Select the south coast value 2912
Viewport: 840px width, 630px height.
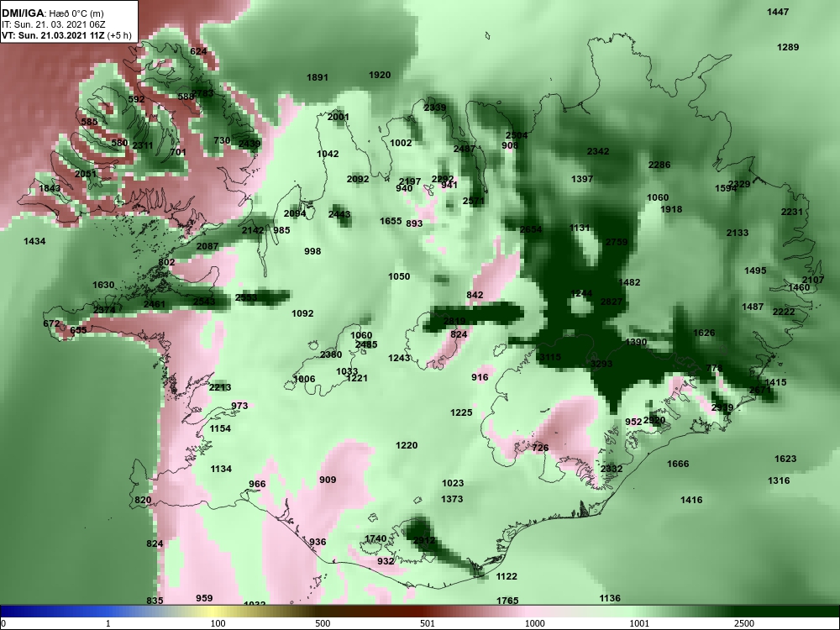424,540
